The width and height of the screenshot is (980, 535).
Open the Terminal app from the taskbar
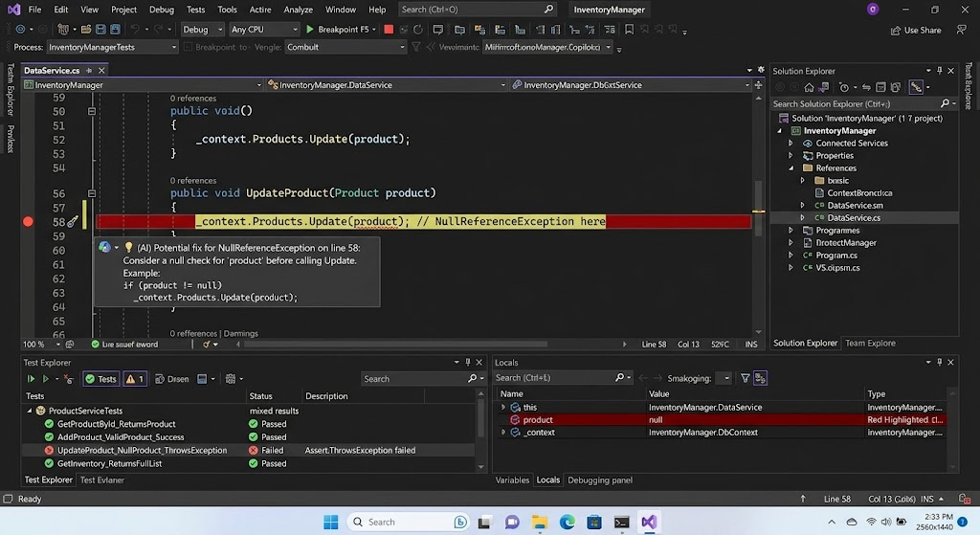pos(621,522)
